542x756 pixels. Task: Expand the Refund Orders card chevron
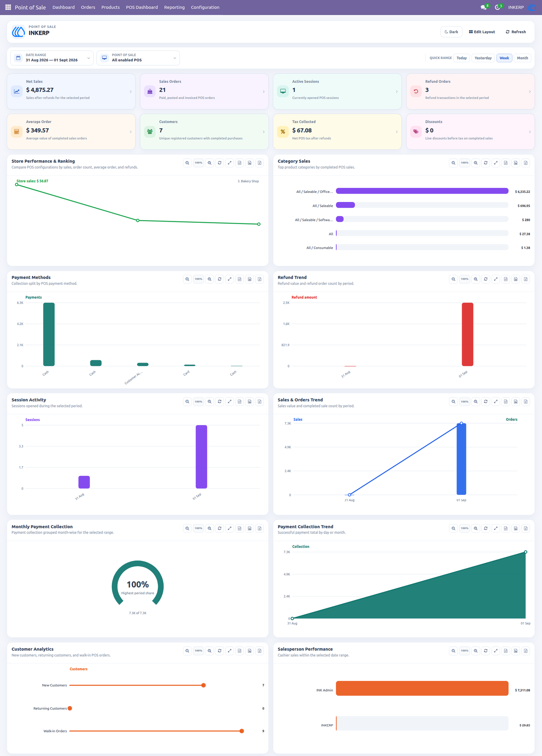click(x=530, y=92)
